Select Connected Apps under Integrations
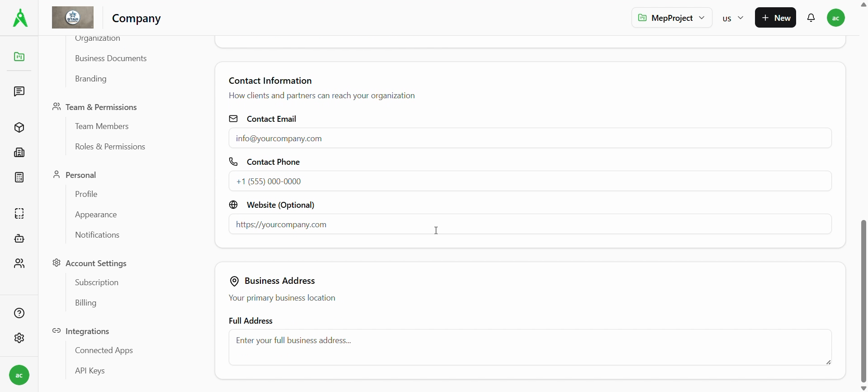Image resolution: width=868 pixels, height=392 pixels. [x=104, y=350]
